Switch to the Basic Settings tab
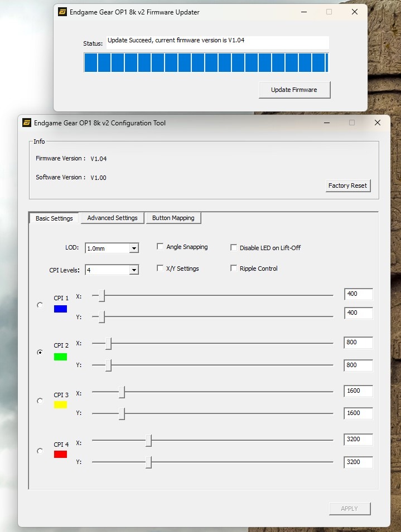The image size is (401, 532). pos(54,218)
